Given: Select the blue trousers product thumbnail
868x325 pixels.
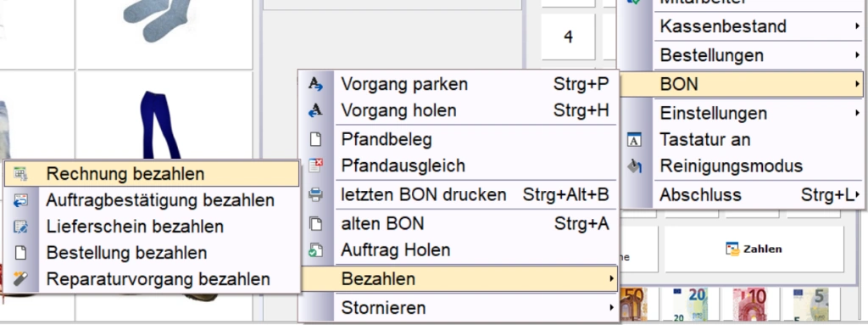Looking at the screenshot, I should click(x=160, y=126).
